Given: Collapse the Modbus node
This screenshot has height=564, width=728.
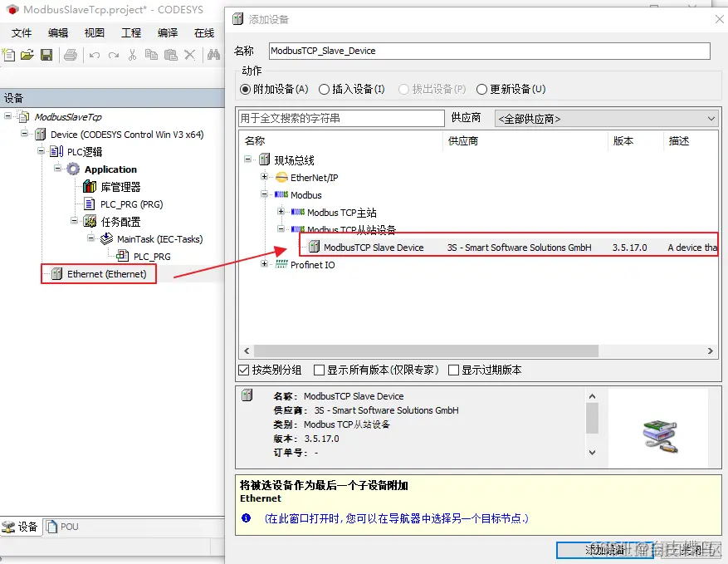Looking at the screenshot, I should (x=264, y=194).
